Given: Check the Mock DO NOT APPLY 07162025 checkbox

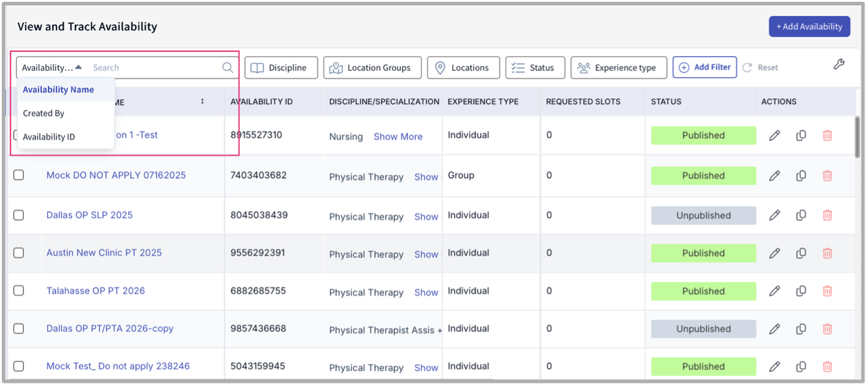Looking at the screenshot, I should click(19, 175).
